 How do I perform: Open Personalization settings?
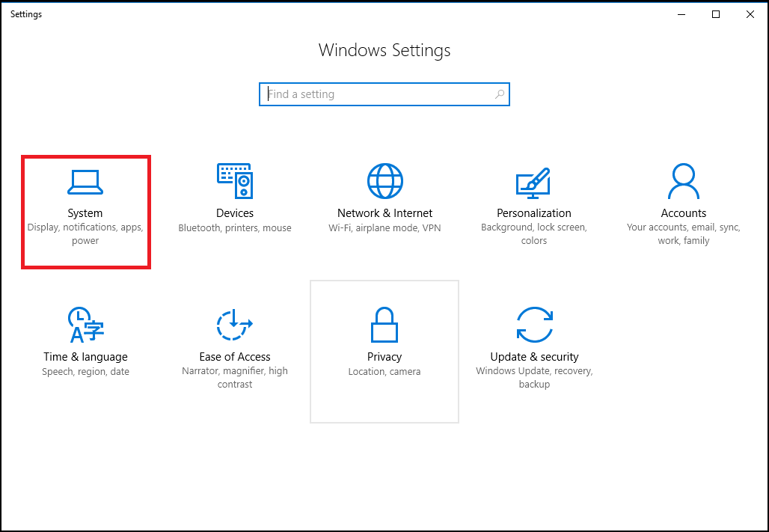pos(533,198)
